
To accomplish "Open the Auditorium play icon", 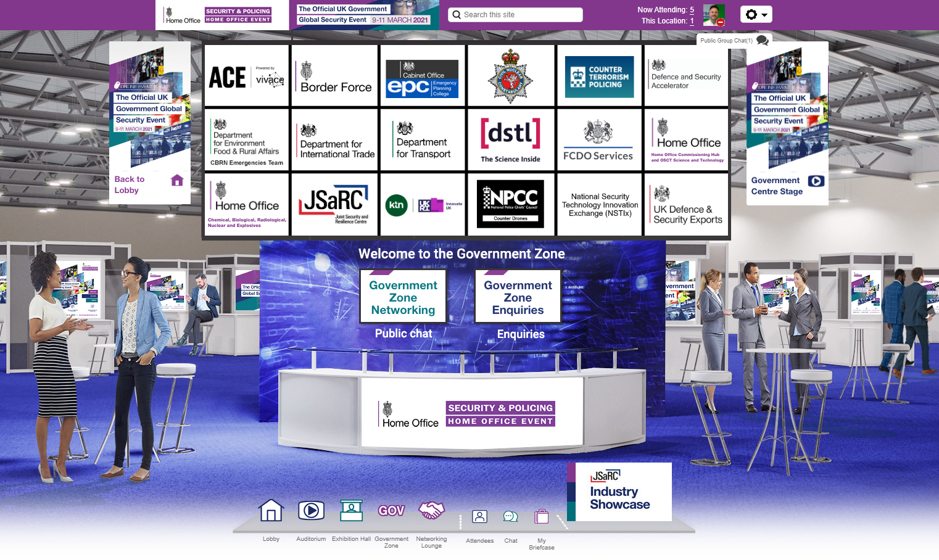I will [311, 511].
